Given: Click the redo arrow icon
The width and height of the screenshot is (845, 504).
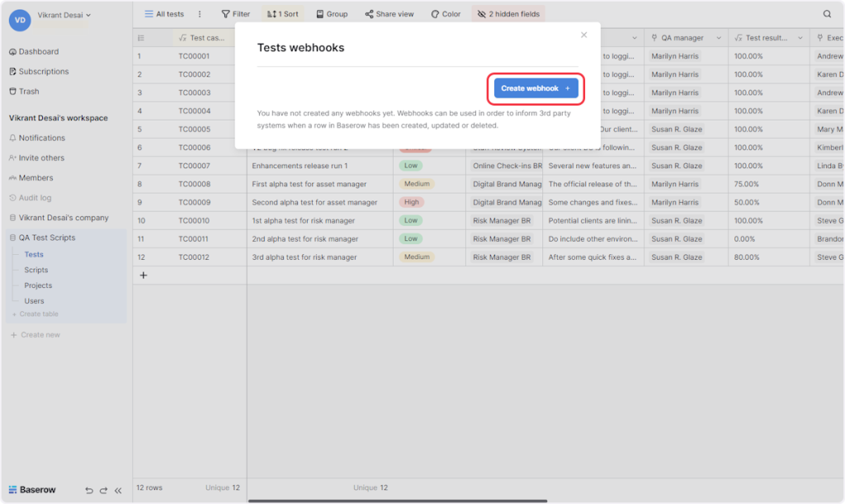Looking at the screenshot, I should 103,490.
